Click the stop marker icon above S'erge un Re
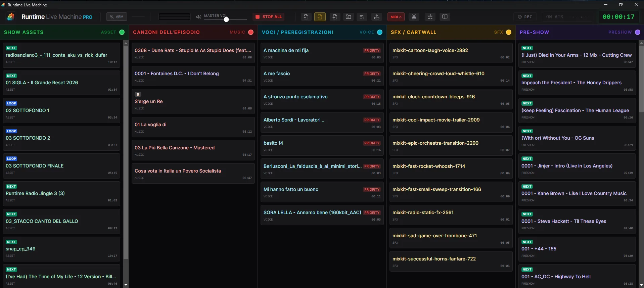Screen dimensions: 644x288 138,94
